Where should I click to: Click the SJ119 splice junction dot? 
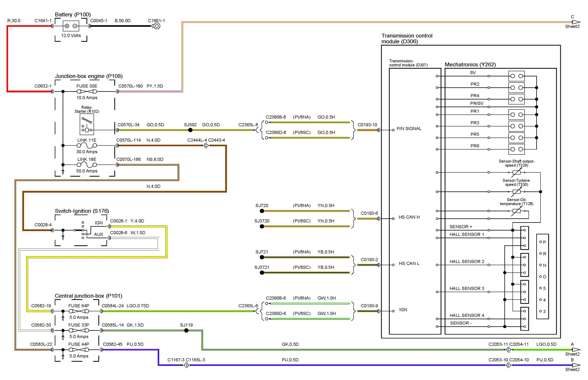click(186, 330)
